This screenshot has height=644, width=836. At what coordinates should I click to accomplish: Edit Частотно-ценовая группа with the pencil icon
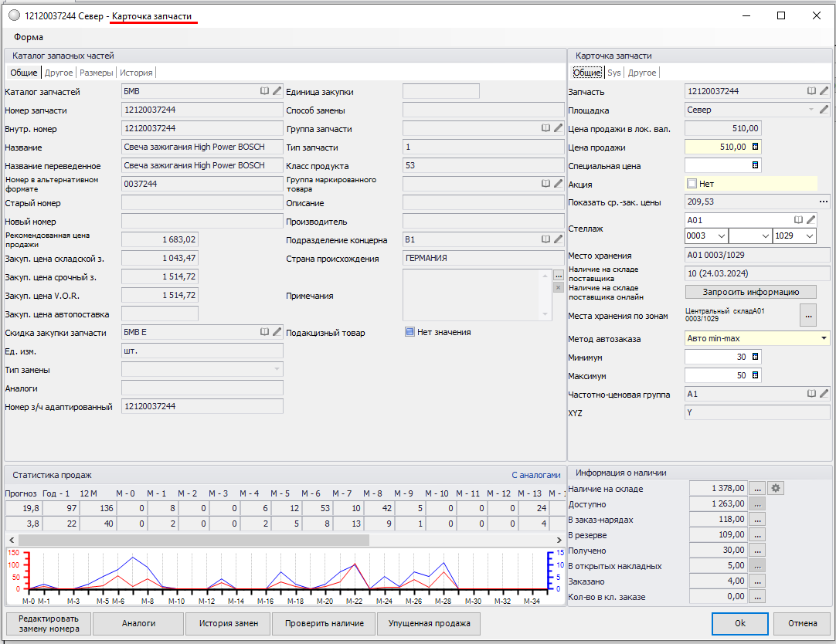pos(824,394)
